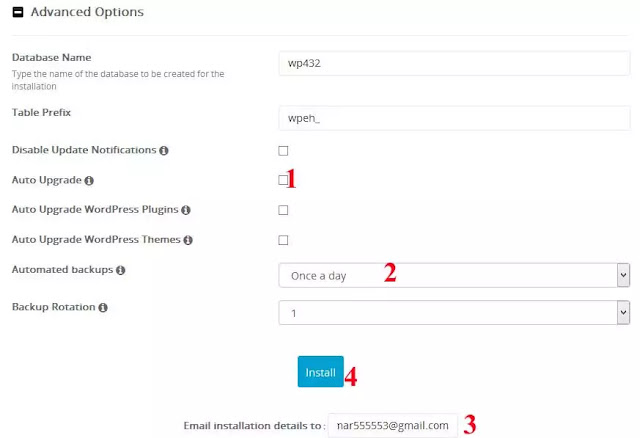Click the Advanced Options heading
The width and height of the screenshot is (640, 438).
[x=87, y=12]
